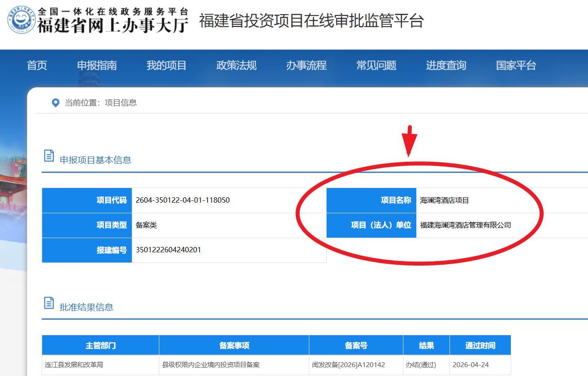This screenshot has width=588, height=376.
Task: Click the document icon beside 批准结果信息
Action: (49, 303)
